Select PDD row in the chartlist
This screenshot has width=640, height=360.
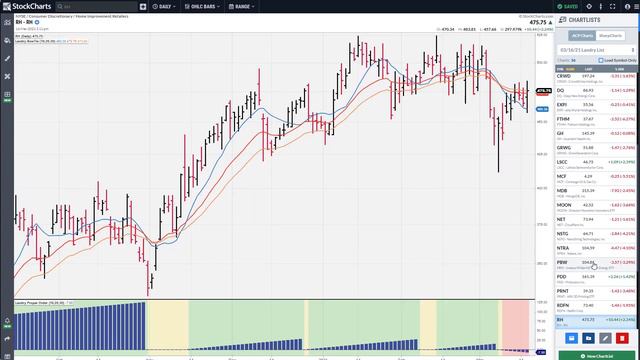pos(596,279)
